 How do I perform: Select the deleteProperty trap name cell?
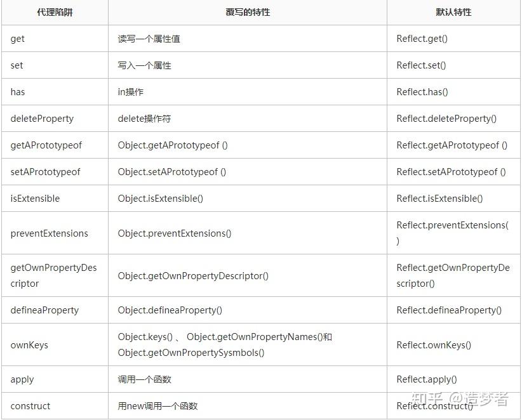(x=42, y=119)
